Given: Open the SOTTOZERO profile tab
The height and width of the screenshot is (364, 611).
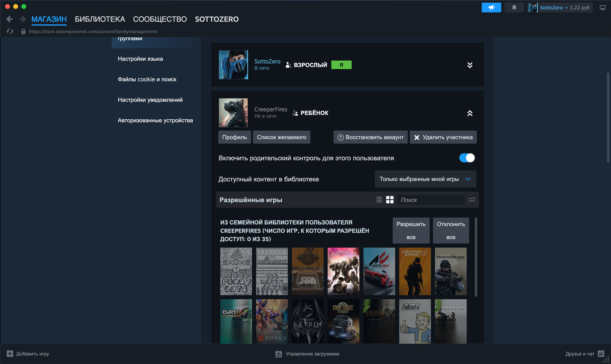Looking at the screenshot, I should (x=217, y=19).
